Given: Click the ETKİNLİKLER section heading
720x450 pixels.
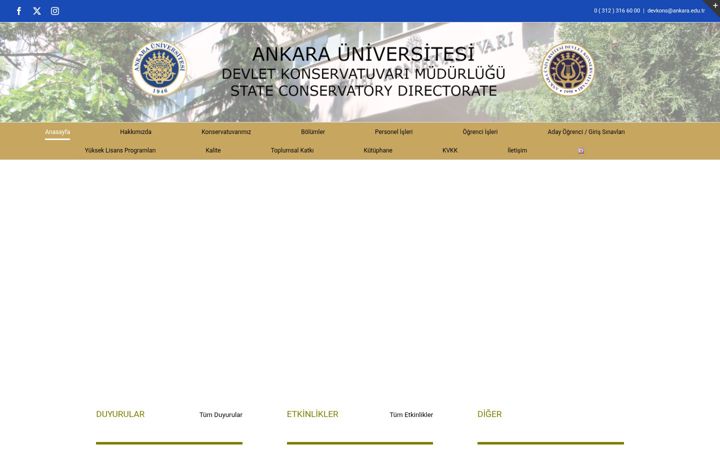Looking at the screenshot, I should [313, 414].
